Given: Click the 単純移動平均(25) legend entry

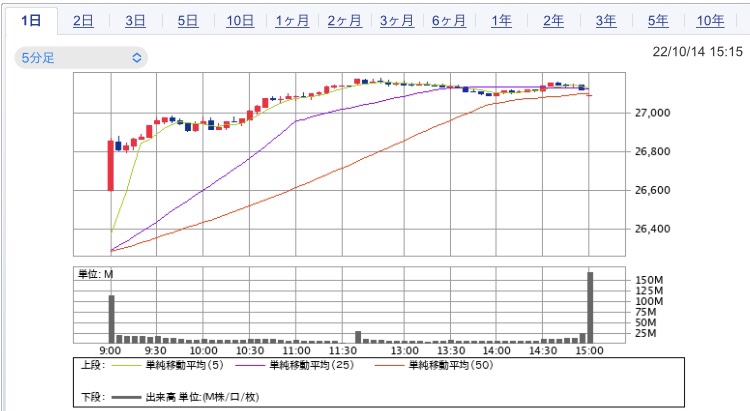Looking at the screenshot, I should 295,366.
